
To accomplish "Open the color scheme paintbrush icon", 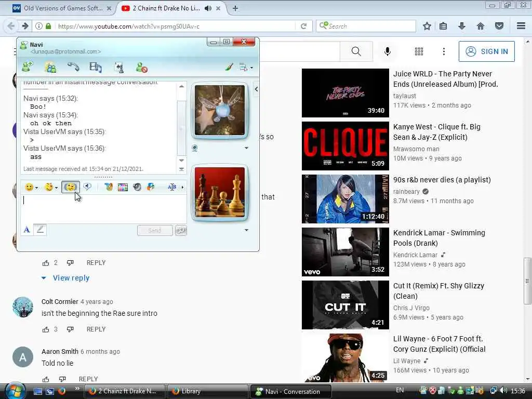I will click(229, 67).
